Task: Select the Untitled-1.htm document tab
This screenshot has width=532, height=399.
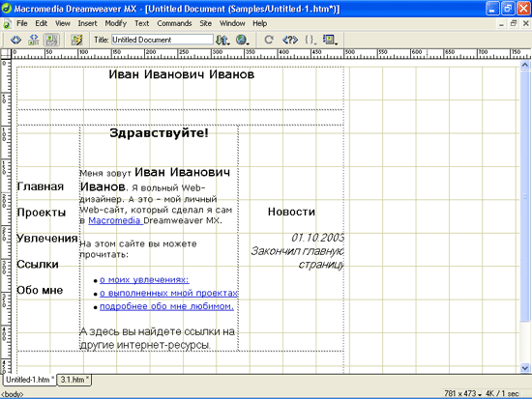Action: click(x=30, y=380)
